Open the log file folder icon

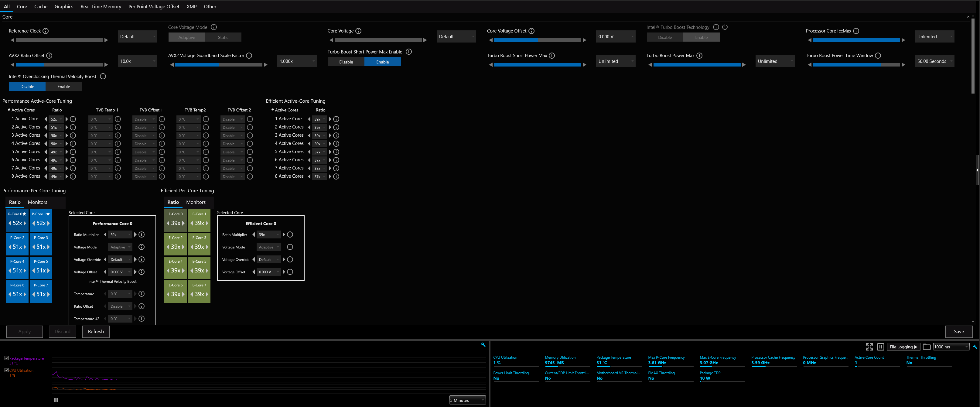click(x=927, y=347)
